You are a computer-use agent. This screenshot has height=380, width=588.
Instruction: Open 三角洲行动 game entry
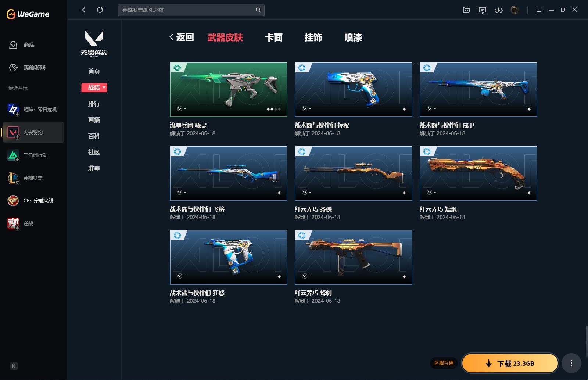33,155
